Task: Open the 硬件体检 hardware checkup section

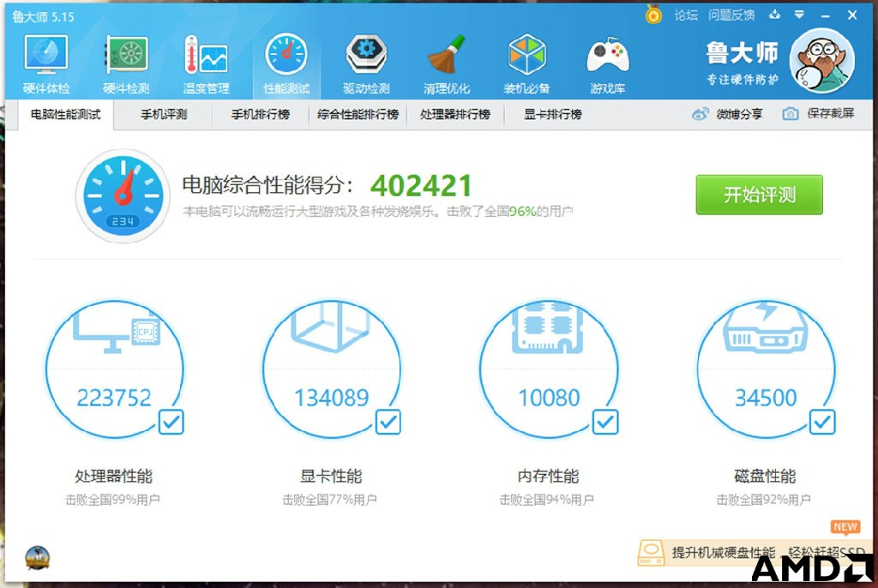Action: coord(46,63)
